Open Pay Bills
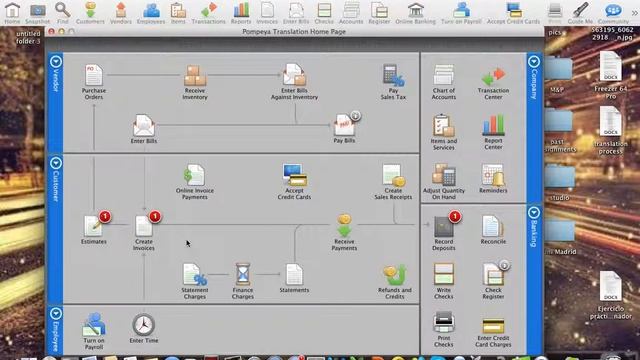 [x=344, y=129]
